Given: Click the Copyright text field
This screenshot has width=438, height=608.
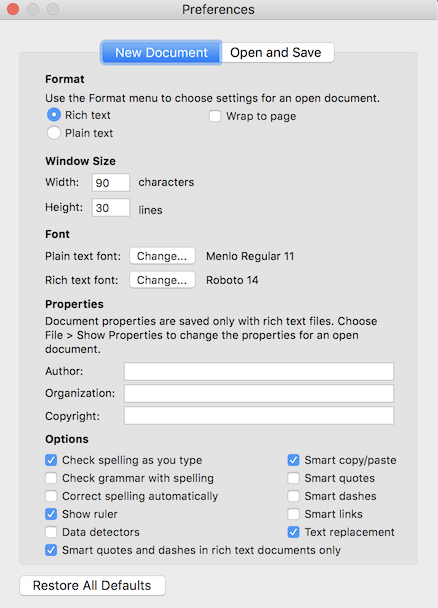Looking at the screenshot, I should tap(259, 416).
